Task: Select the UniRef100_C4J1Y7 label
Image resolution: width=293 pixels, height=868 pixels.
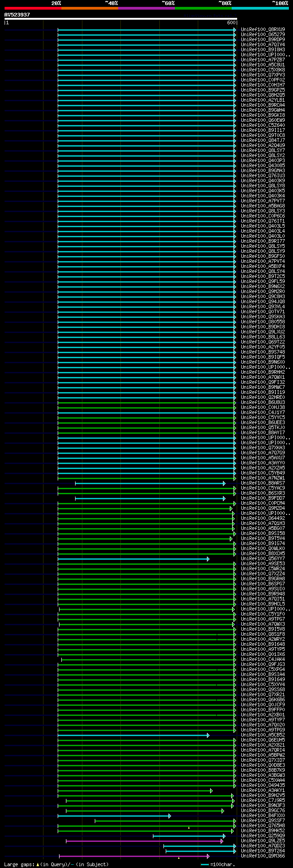Action: point(263,412)
